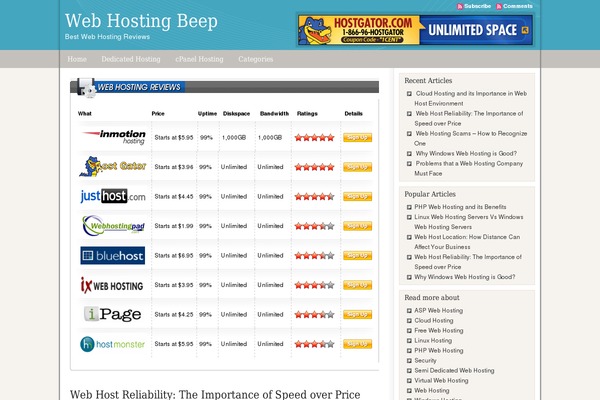The height and width of the screenshot is (400, 600).
Task: Click Sign Up for Webhostingpad
Action: click(x=357, y=226)
